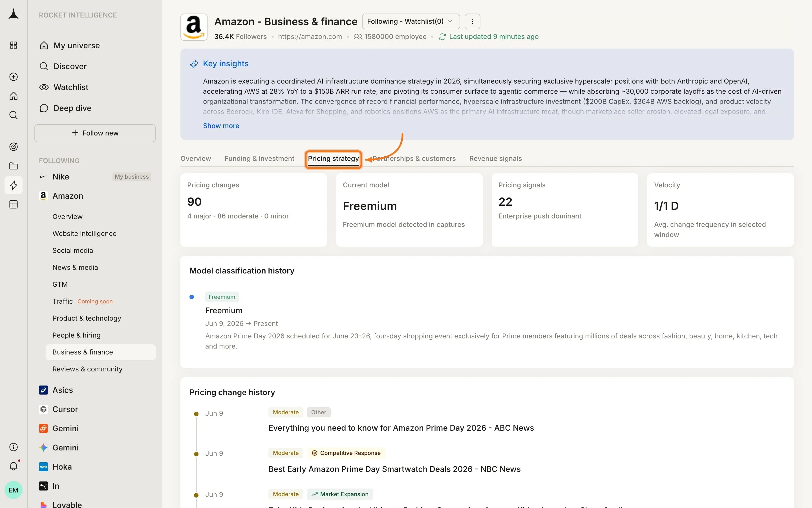Switch to the Revenue signals tab
Image resolution: width=812 pixels, height=508 pixels.
point(496,159)
